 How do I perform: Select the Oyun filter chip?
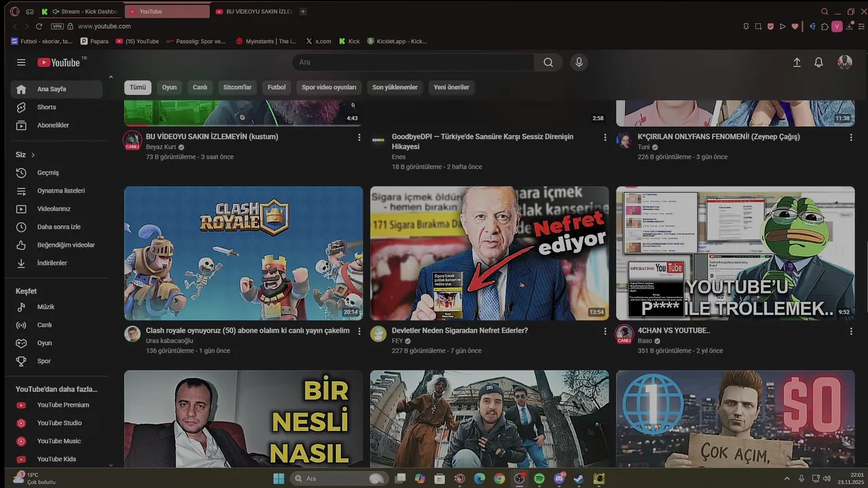[x=170, y=87]
